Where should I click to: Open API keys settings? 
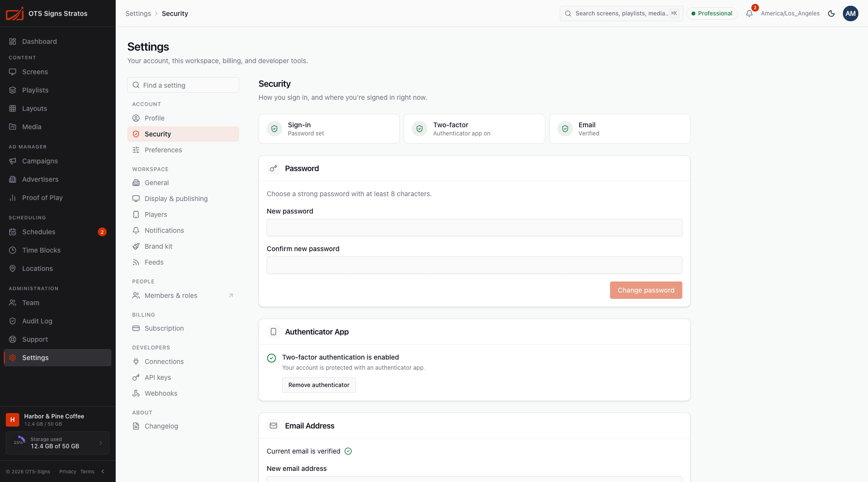click(x=183, y=377)
